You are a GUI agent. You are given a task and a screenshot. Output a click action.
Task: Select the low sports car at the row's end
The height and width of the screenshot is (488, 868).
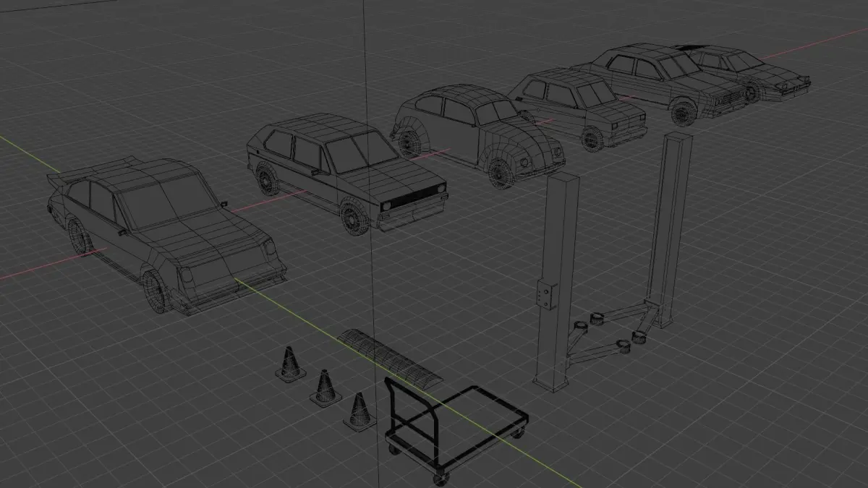[745, 72]
